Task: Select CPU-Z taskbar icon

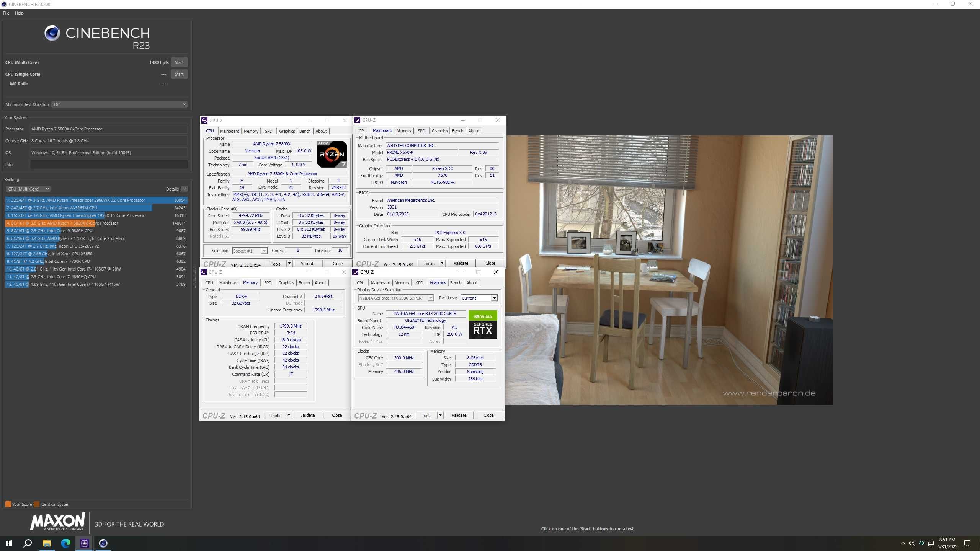Action: point(85,543)
